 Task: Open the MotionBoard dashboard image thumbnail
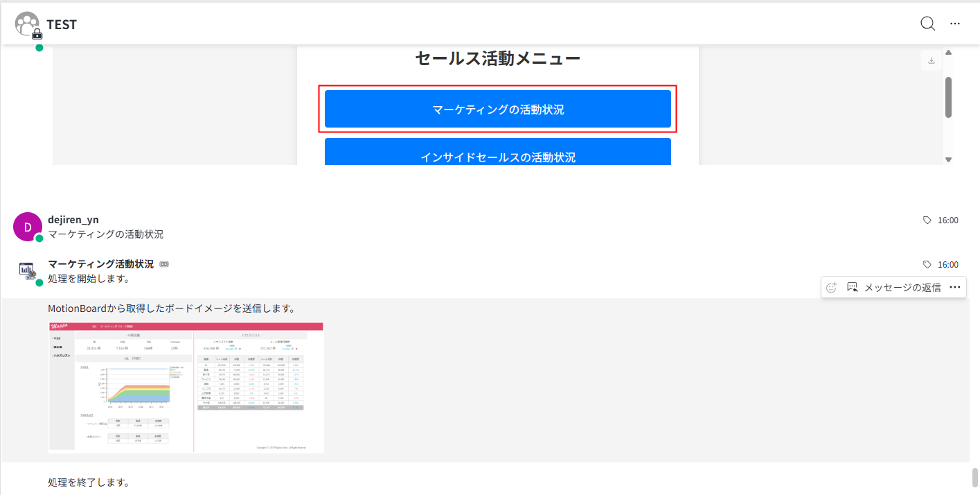[x=186, y=387]
